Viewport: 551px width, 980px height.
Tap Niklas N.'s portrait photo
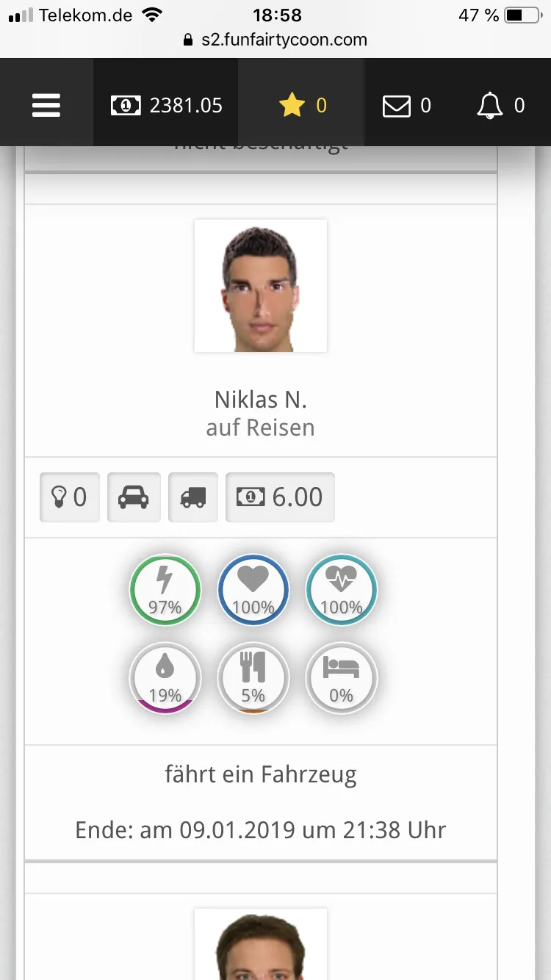[x=261, y=286]
